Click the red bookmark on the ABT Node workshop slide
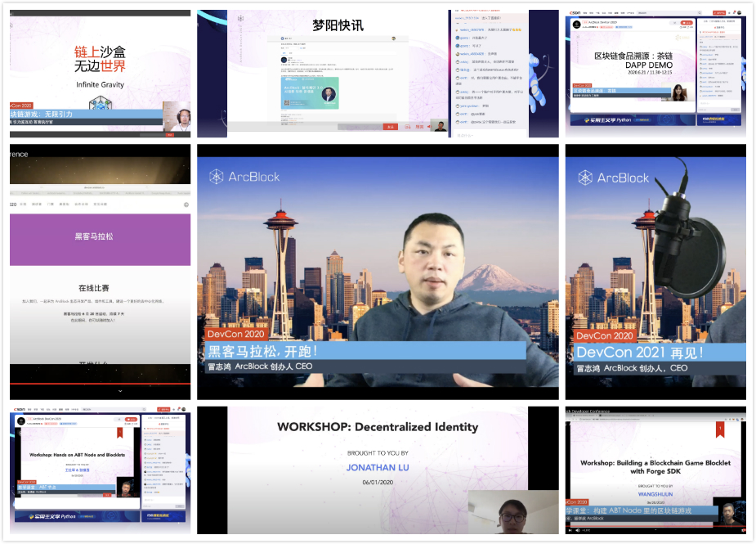The height and width of the screenshot is (544, 756). [119, 433]
